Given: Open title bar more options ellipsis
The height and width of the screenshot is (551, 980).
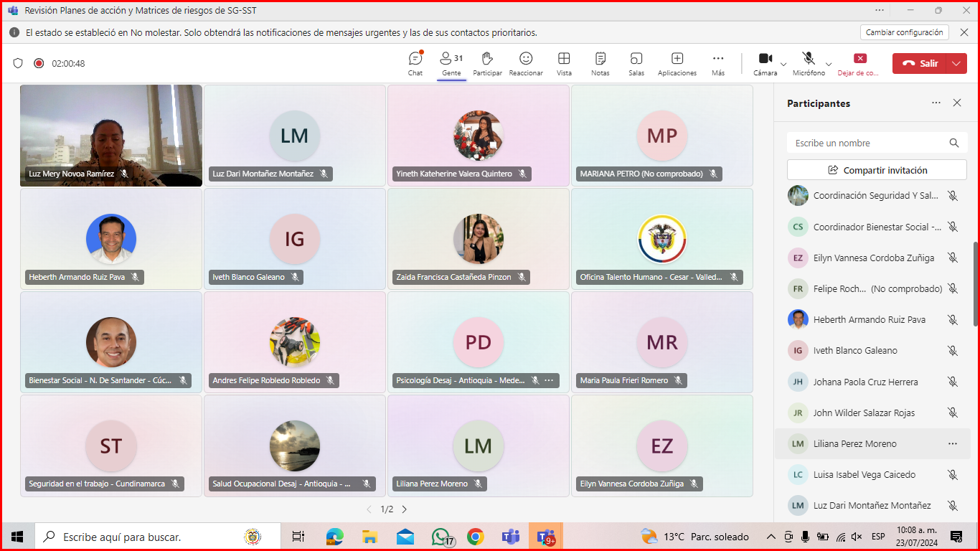Looking at the screenshot, I should 880,10.
